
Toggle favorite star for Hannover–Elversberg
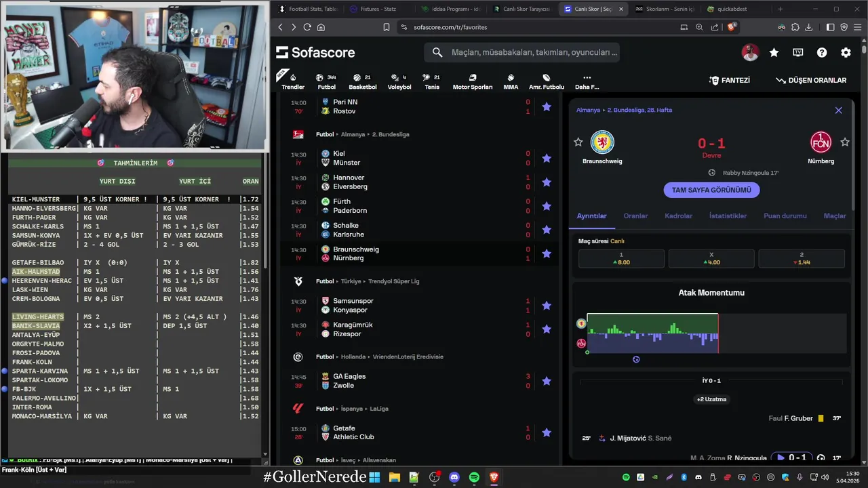pos(547,182)
